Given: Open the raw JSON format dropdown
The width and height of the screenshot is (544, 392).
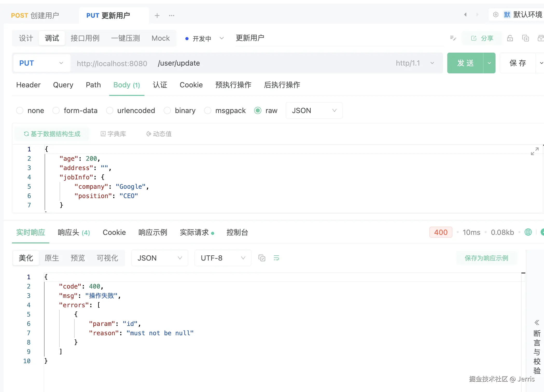Looking at the screenshot, I should point(314,110).
